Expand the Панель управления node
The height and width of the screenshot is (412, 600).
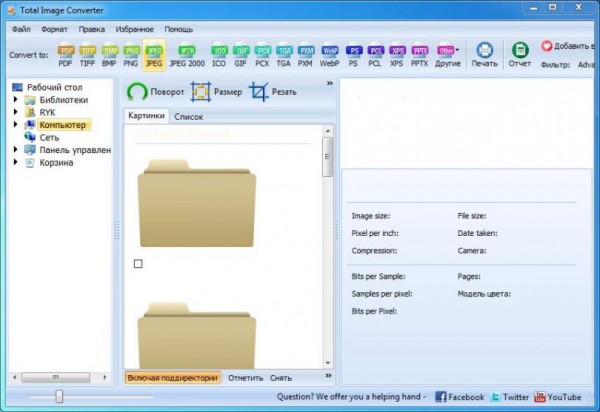[x=16, y=150]
